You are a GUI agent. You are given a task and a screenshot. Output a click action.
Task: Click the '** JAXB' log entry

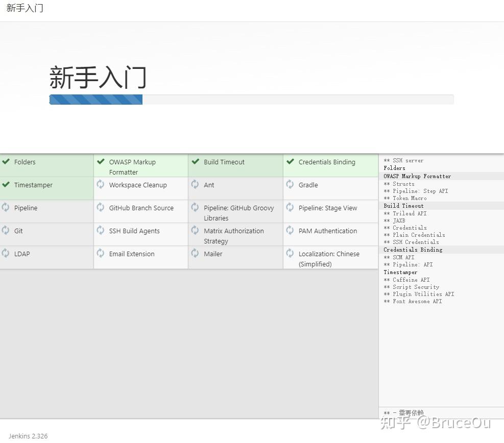point(394,220)
